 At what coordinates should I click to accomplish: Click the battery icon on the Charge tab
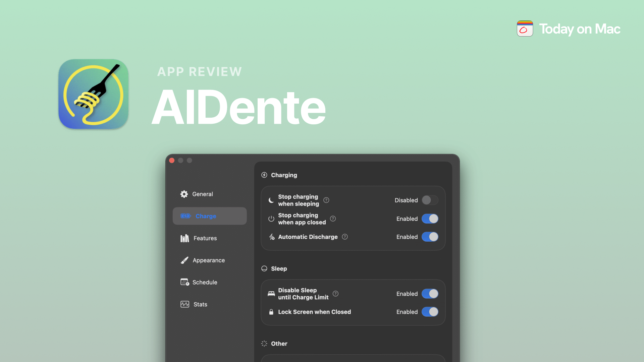(185, 216)
